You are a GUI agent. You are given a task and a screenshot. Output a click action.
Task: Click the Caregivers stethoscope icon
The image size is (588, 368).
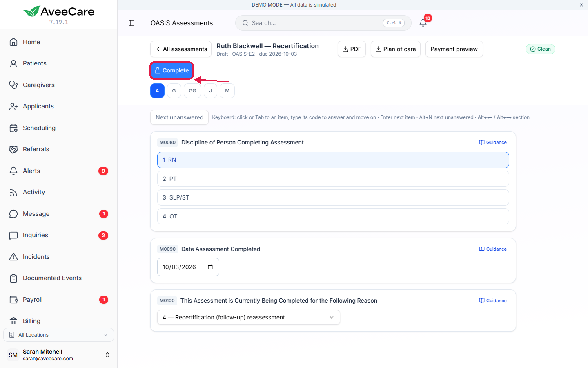(13, 85)
